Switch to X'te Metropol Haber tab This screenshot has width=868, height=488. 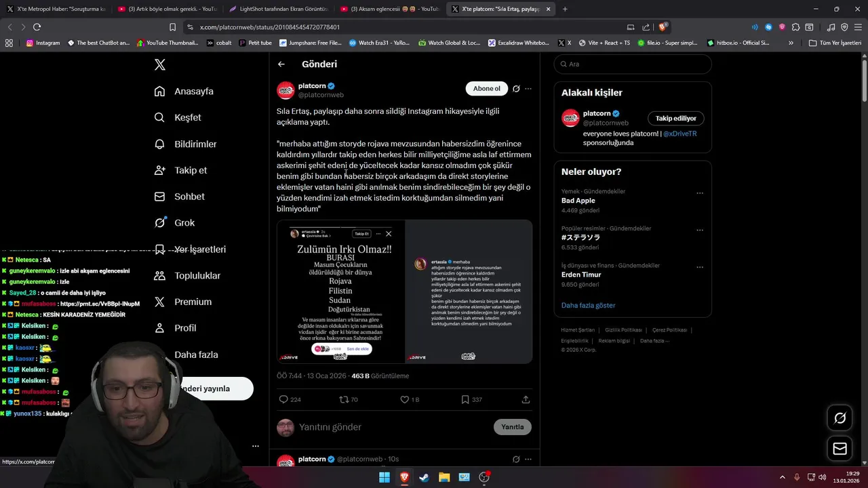[56, 9]
